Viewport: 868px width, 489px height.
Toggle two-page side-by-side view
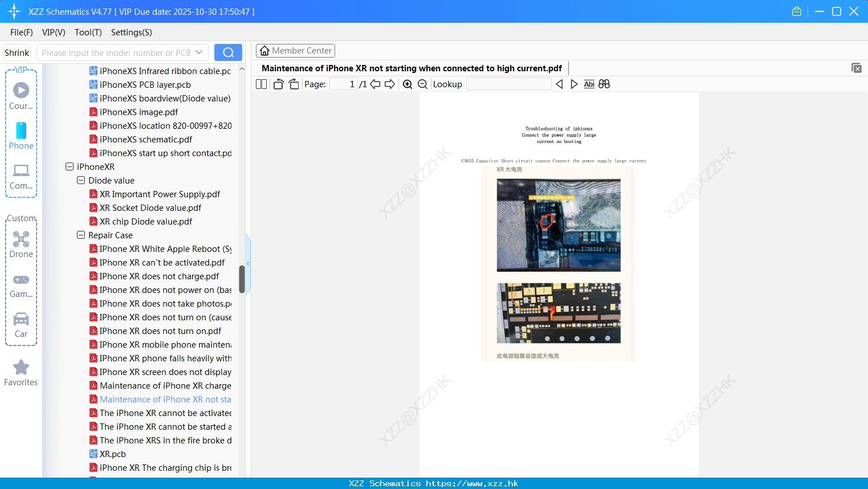point(261,84)
